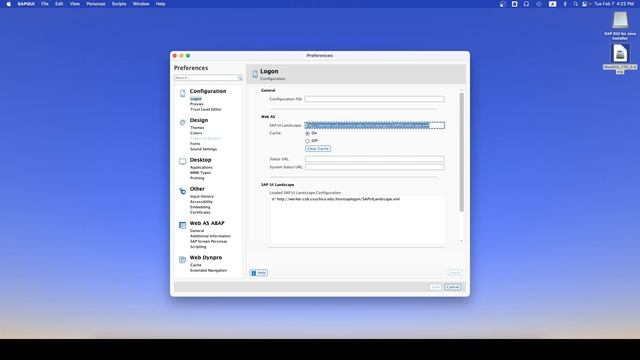Set Cache radio button to On
Screen dimensions: 640x360
click(x=307, y=133)
